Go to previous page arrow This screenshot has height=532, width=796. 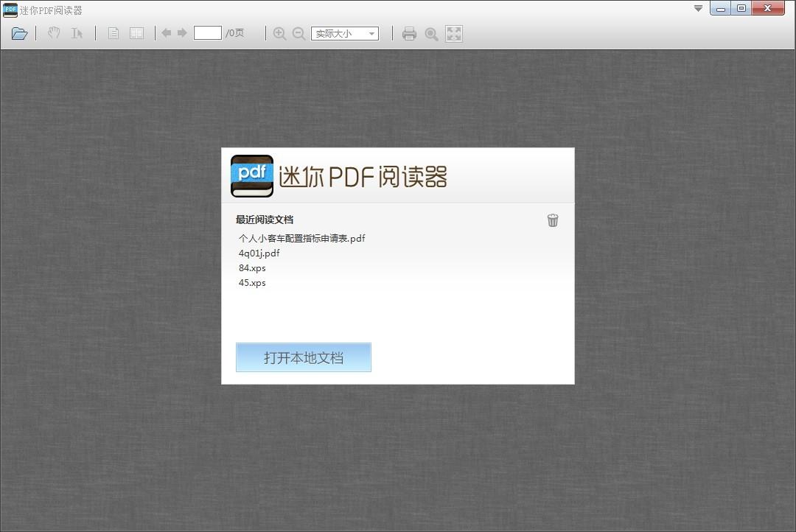point(166,33)
